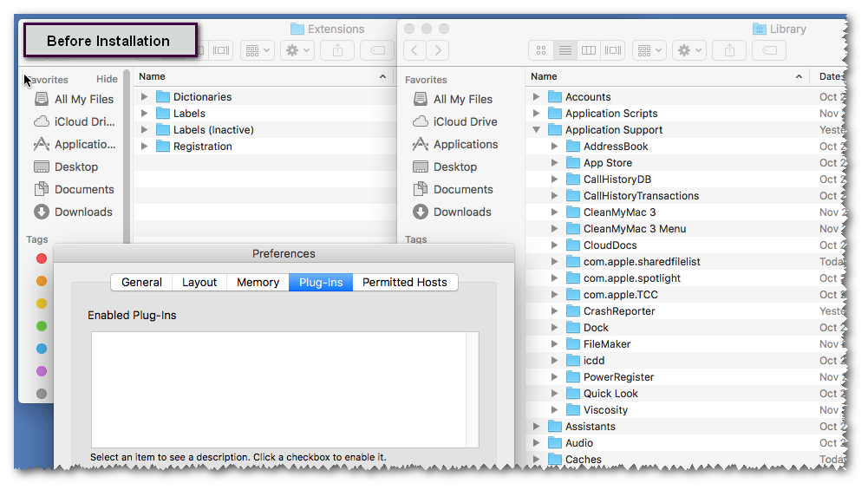The height and width of the screenshot is (490, 868).
Task: Open the Permitted Hosts tab
Action: [x=404, y=282]
